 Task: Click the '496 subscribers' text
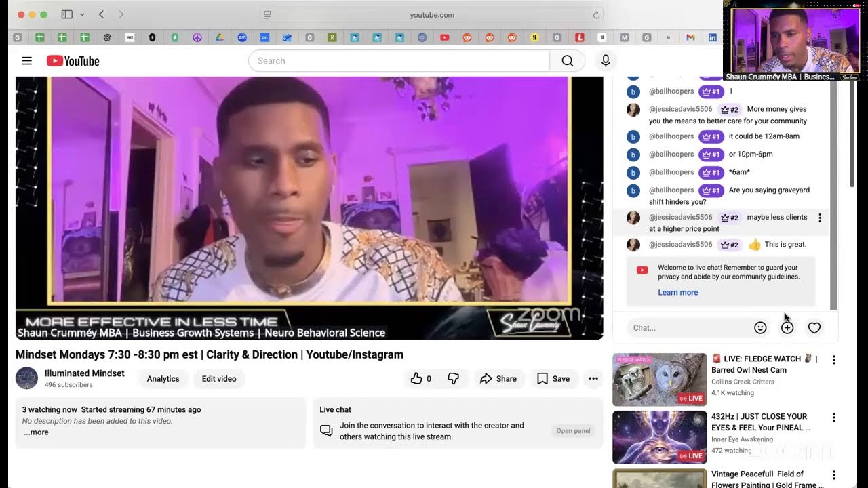point(68,385)
